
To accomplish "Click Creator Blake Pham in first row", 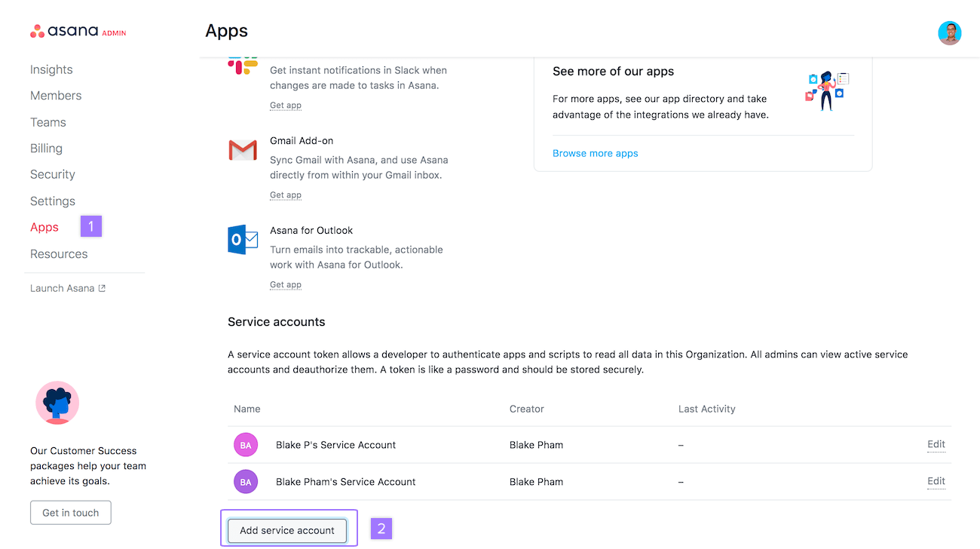I will [537, 445].
